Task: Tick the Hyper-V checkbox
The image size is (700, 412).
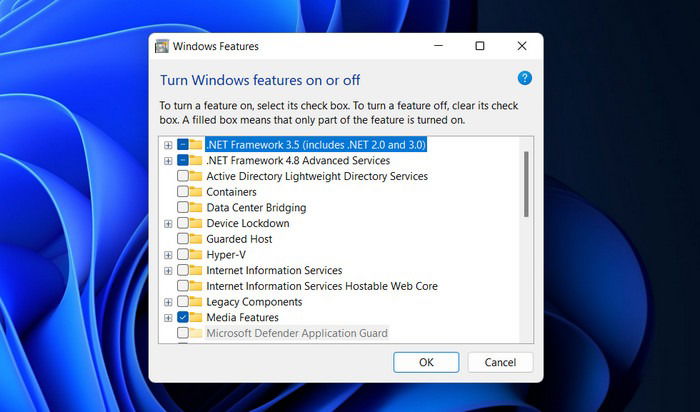Action: [183, 254]
